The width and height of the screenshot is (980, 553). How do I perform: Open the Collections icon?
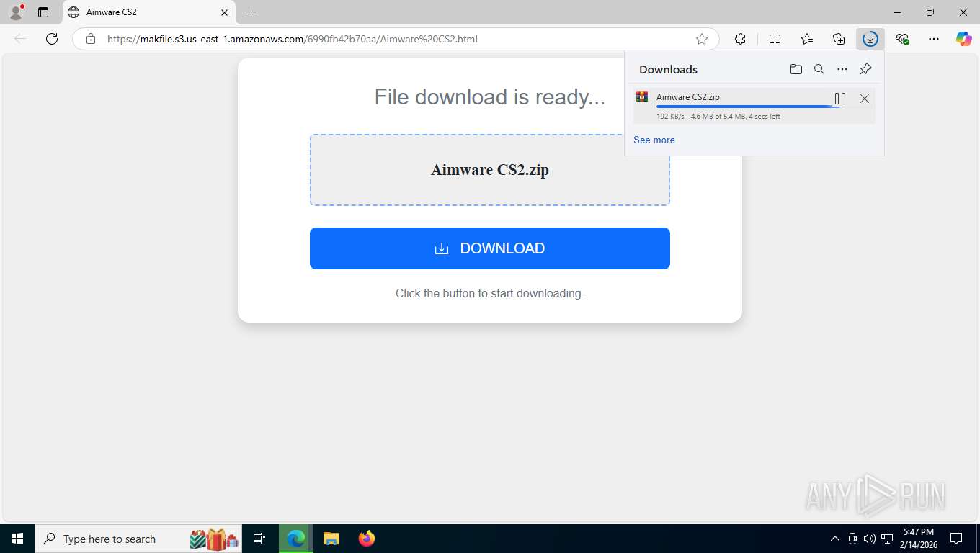(x=839, y=39)
